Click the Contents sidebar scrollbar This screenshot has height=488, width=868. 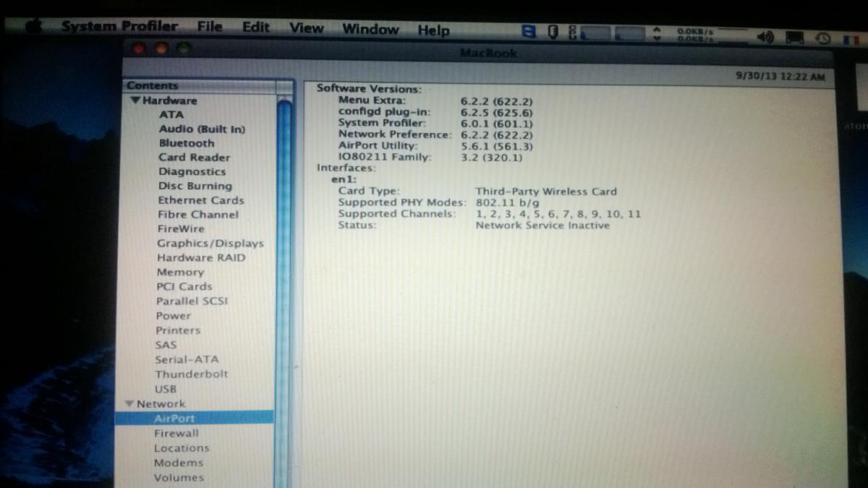tap(284, 289)
